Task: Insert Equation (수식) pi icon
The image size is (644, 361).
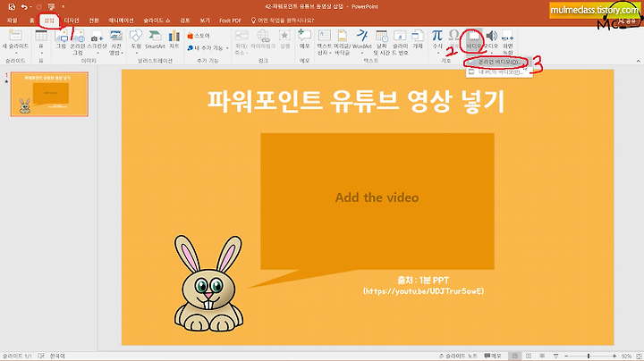Action: (437, 36)
